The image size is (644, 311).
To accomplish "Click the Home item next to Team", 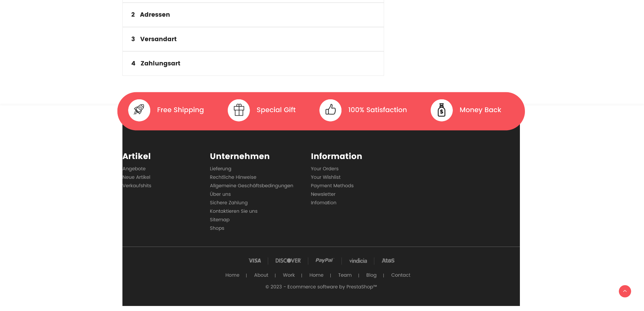I will 316,275.
